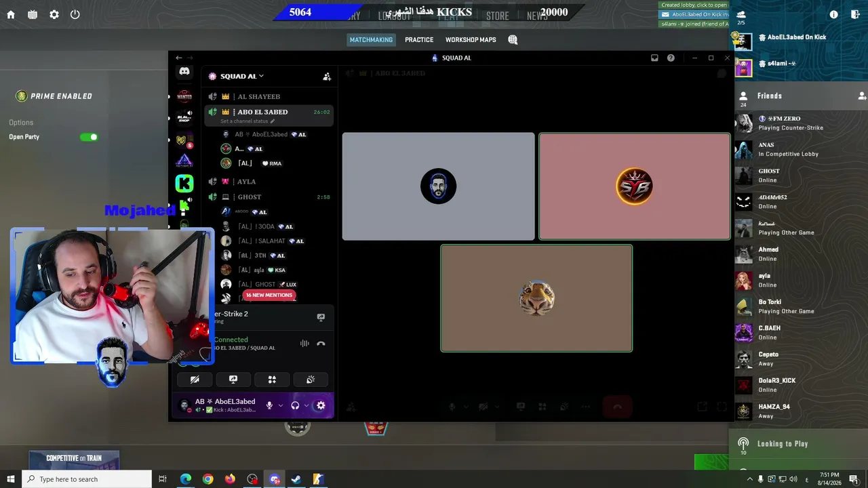
Task: Mute the Discord microphone
Action: point(269,405)
